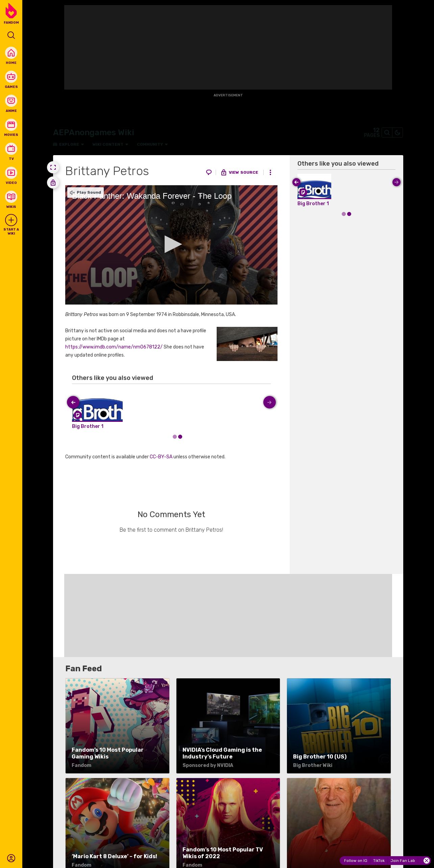Viewport: 434px width, 868px height.
Task: Click the Brittany Petros page title
Action: pos(107,171)
